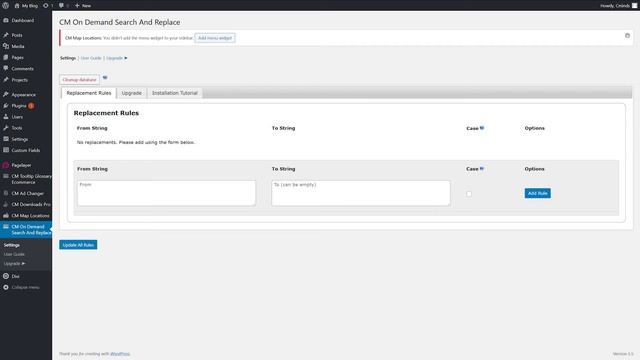Switch to the Upgrade tab

click(131, 93)
